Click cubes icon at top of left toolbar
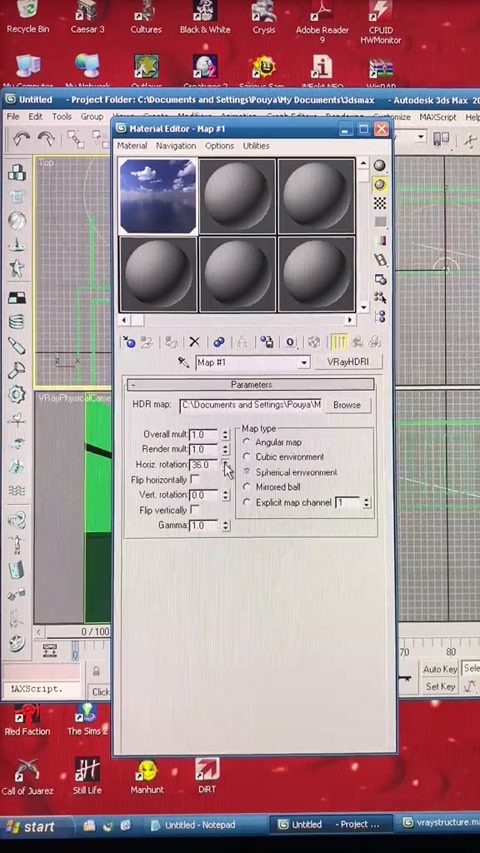Screen dimensions: 480x853 17,173
